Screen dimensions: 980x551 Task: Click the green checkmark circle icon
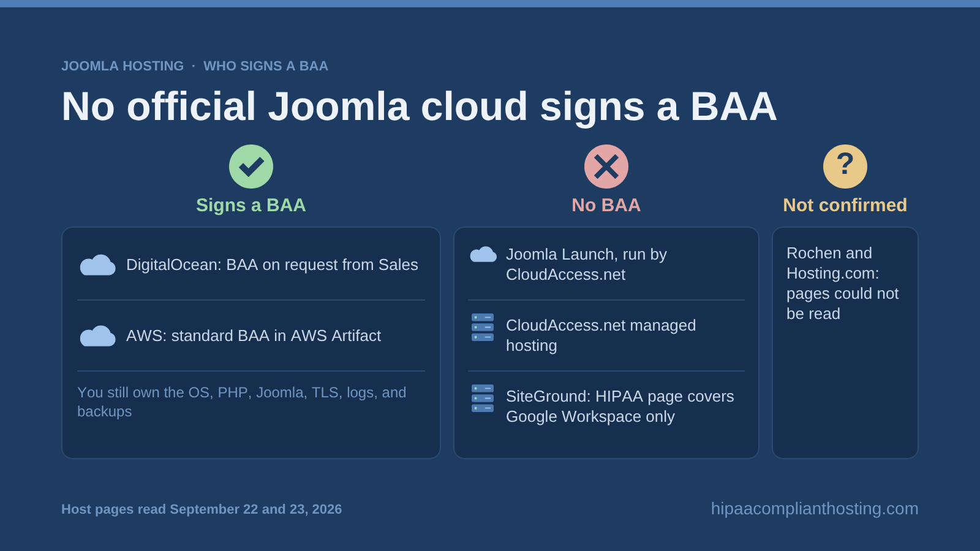click(x=251, y=167)
